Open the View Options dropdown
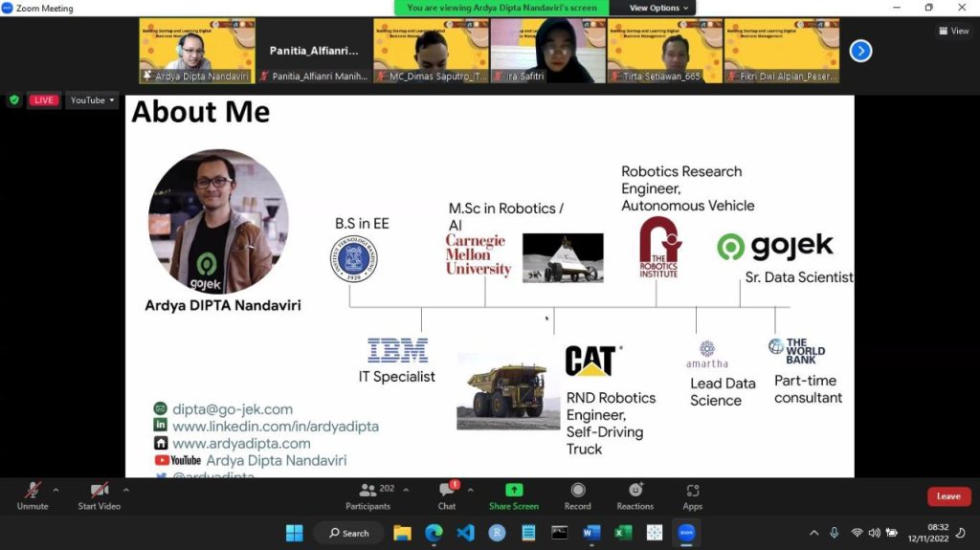The height and width of the screenshot is (550, 980). [x=658, y=8]
